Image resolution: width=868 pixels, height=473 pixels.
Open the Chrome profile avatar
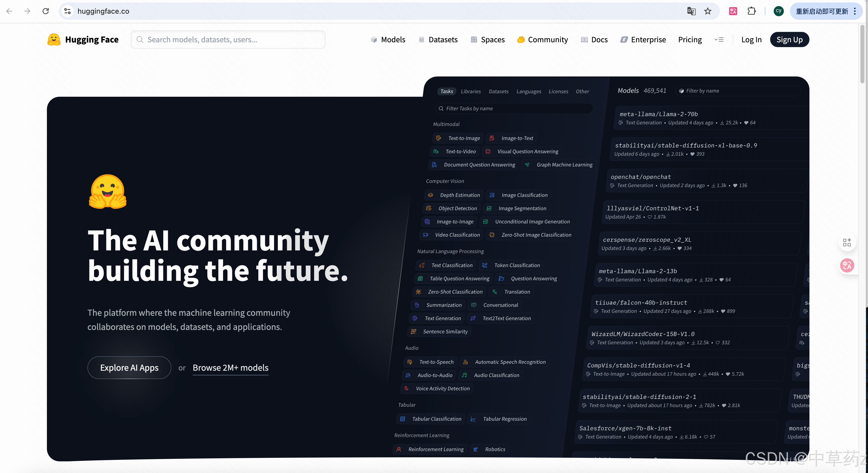click(778, 11)
